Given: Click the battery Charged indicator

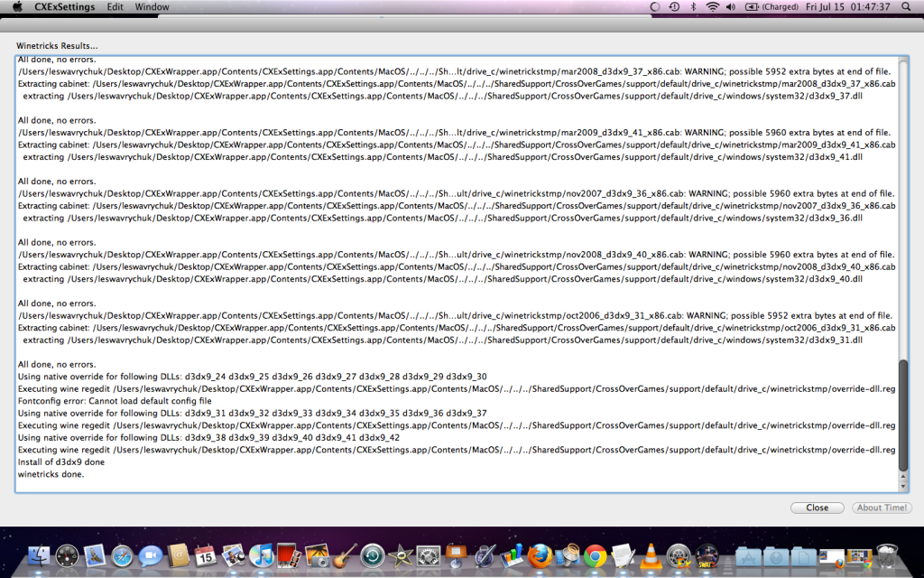Looking at the screenshot, I should [772, 7].
